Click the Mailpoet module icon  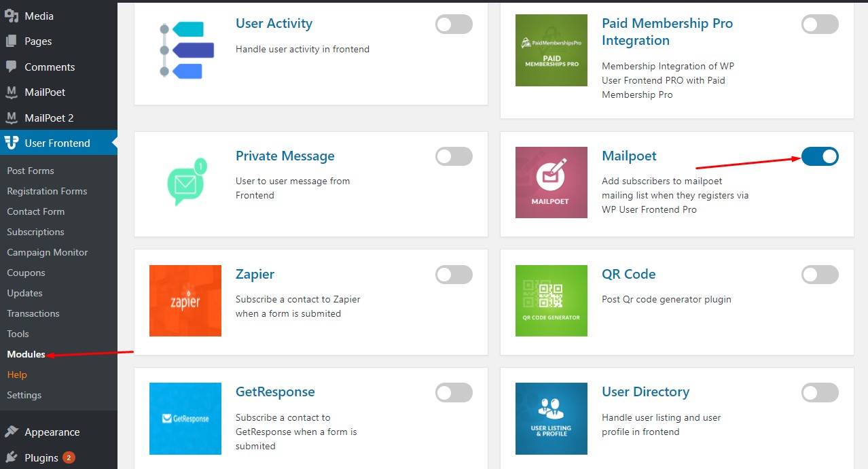551,182
